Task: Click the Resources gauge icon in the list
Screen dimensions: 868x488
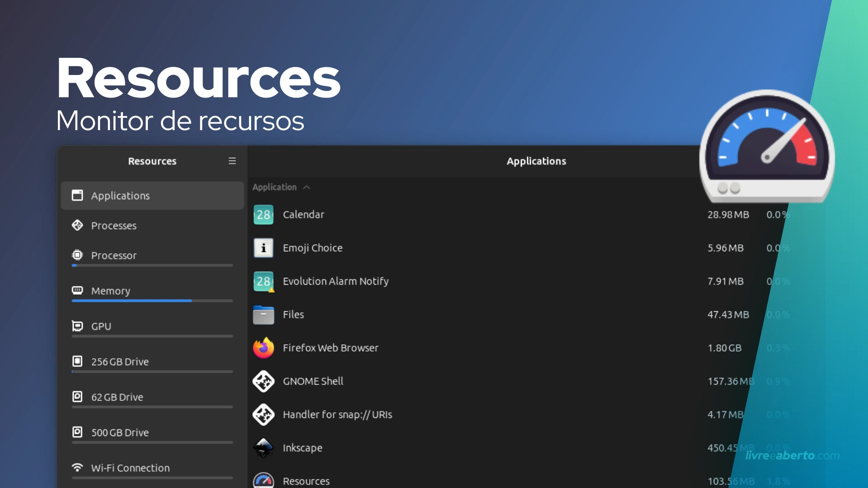Action: [x=263, y=480]
